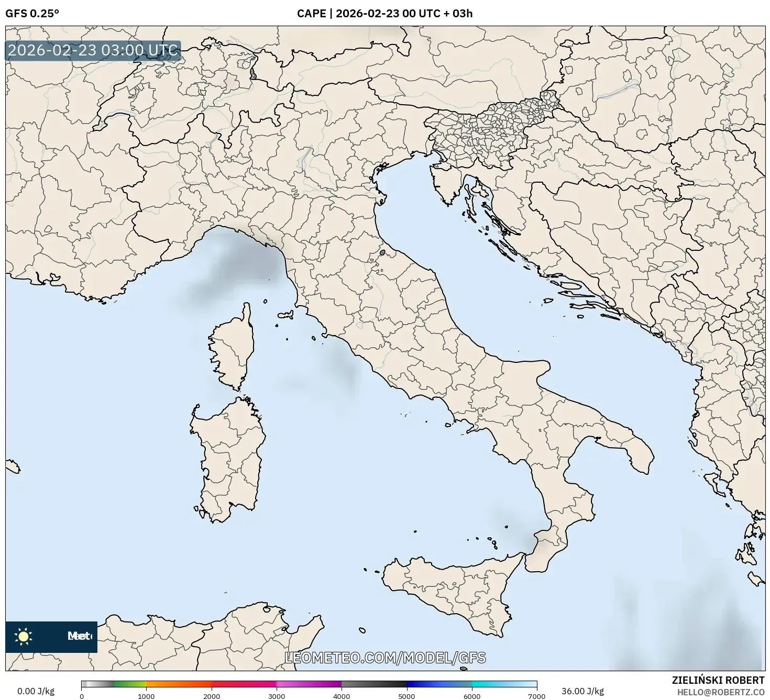
Task: Select the GFS 0.25° model label
Action: pyautogui.click(x=32, y=14)
